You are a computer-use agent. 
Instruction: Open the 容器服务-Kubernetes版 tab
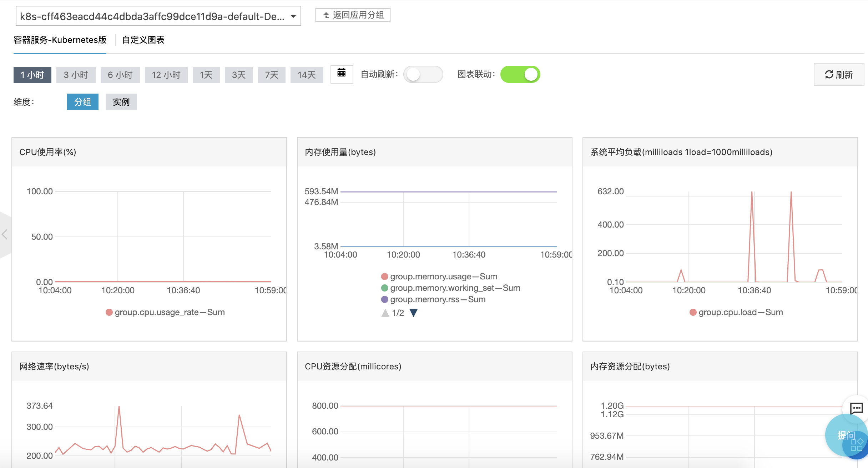click(x=60, y=40)
